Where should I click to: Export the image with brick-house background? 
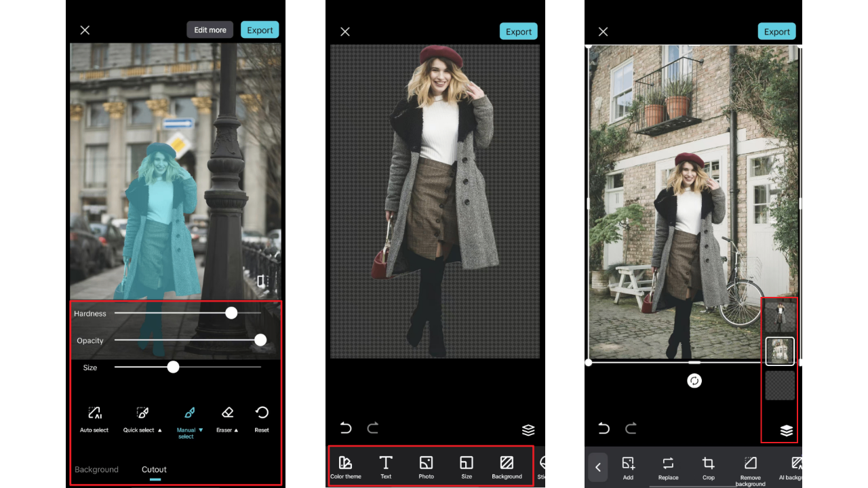tap(777, 31)
